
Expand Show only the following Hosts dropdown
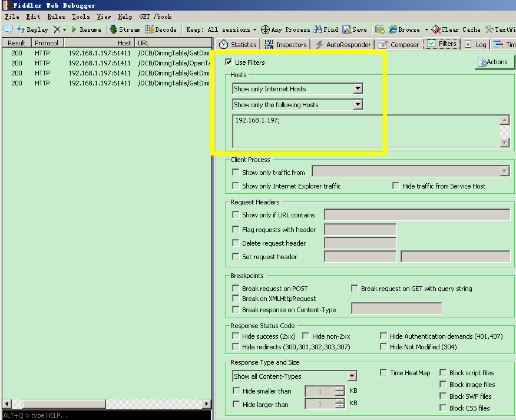click(x=358, y=104)
